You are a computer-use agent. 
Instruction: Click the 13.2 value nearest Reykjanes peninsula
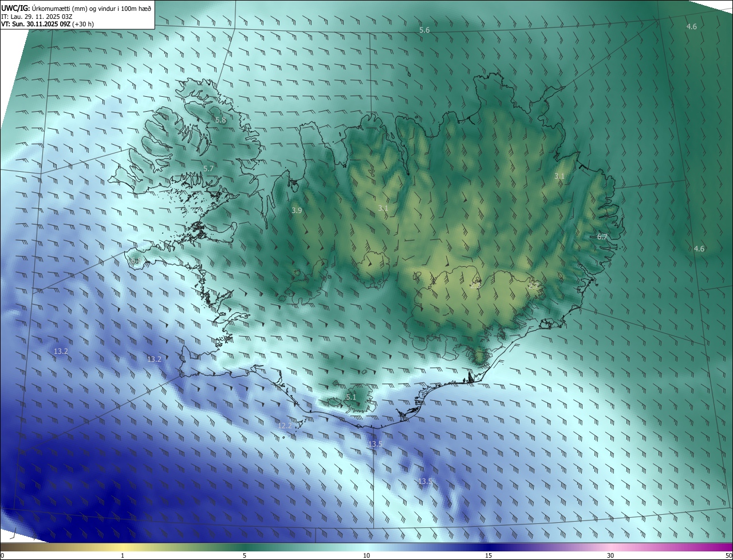154,359
